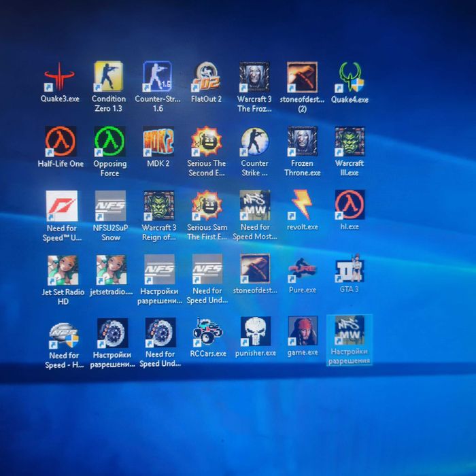This screenshot has width=476, height=476.
Task: Select the hl.exe shortcut
Action: (350, 205)
